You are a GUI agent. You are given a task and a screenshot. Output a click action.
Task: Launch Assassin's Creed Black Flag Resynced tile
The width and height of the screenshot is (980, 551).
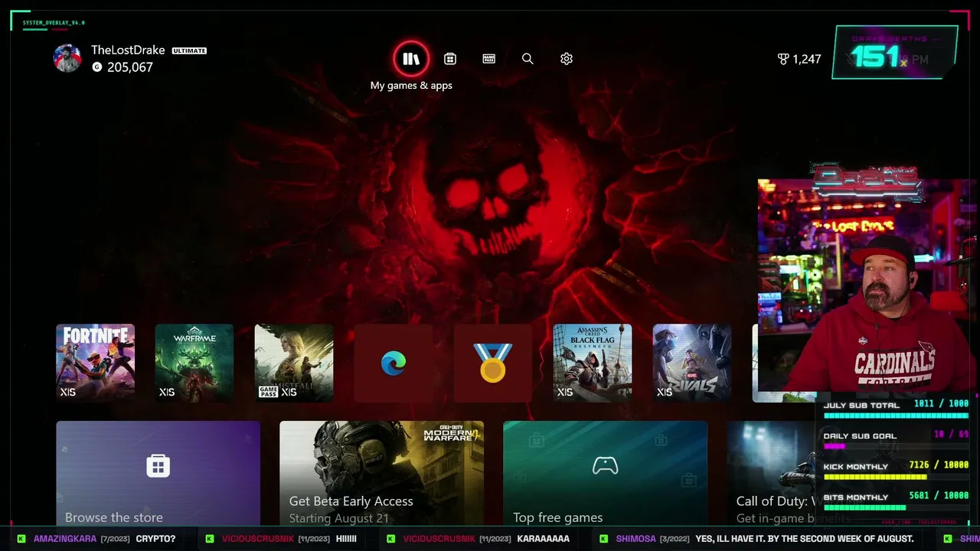[x=593, y=363]
